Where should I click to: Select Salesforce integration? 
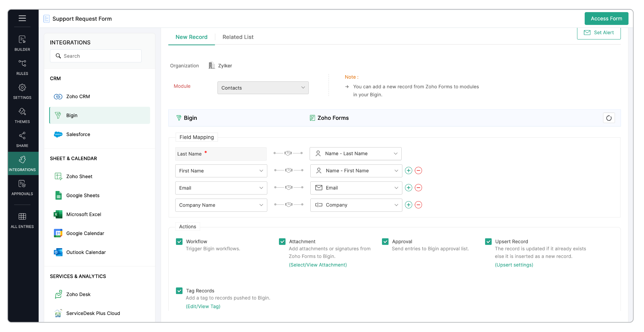[x=78, y=134]
